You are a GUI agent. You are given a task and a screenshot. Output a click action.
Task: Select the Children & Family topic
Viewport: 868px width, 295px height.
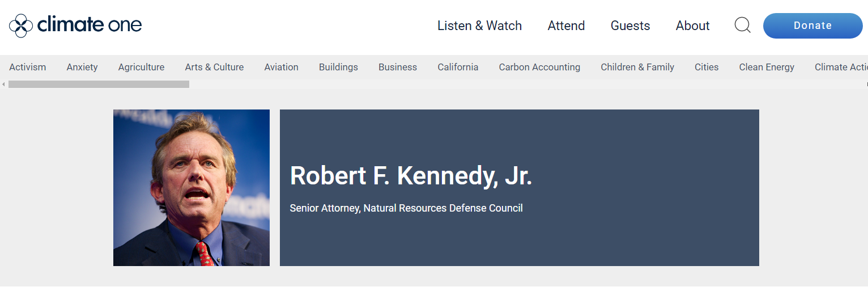[x=637, y=67]
